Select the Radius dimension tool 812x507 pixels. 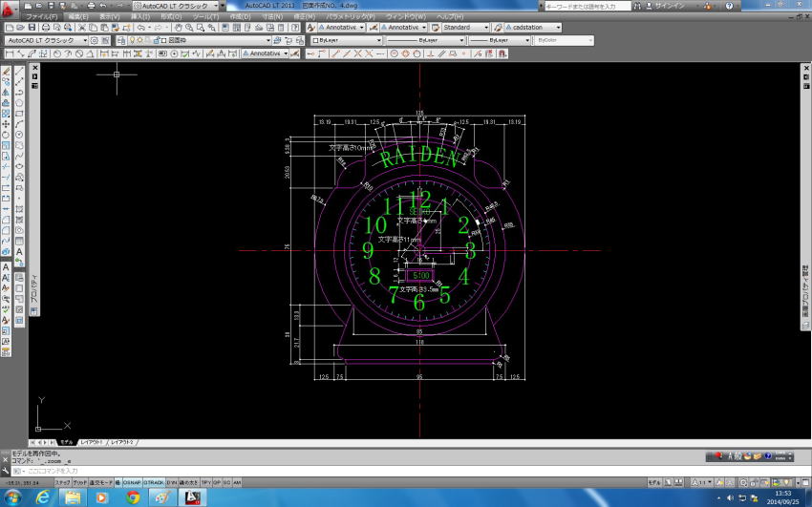click(57, 53)
